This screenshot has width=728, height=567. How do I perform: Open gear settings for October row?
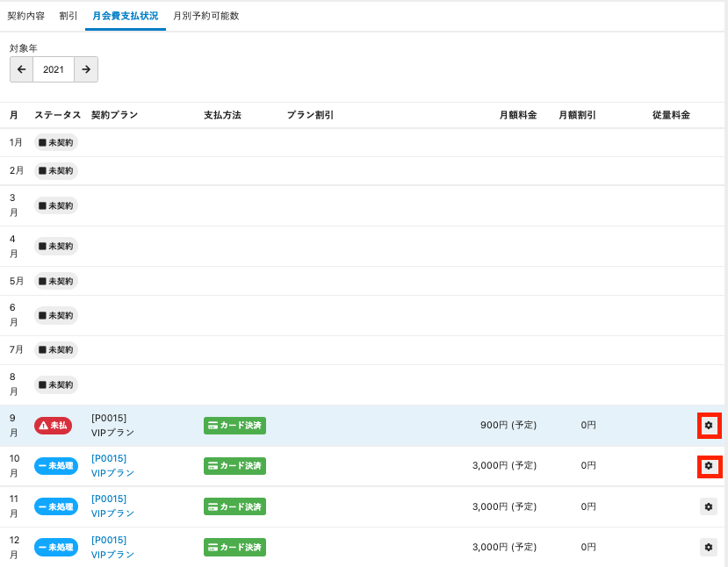[709, 466]
